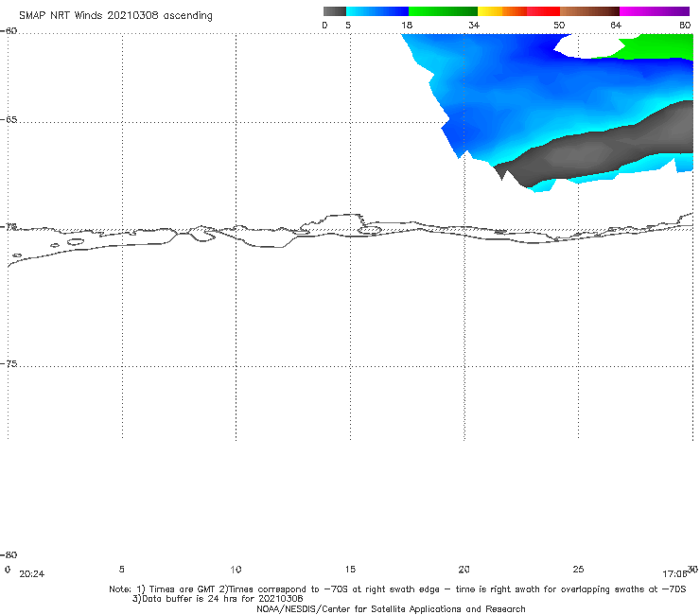Select the gray 0–5 color bar segment
Image resolution: width=700 pixels, height=615 pixels.
(x=334, y=11)
